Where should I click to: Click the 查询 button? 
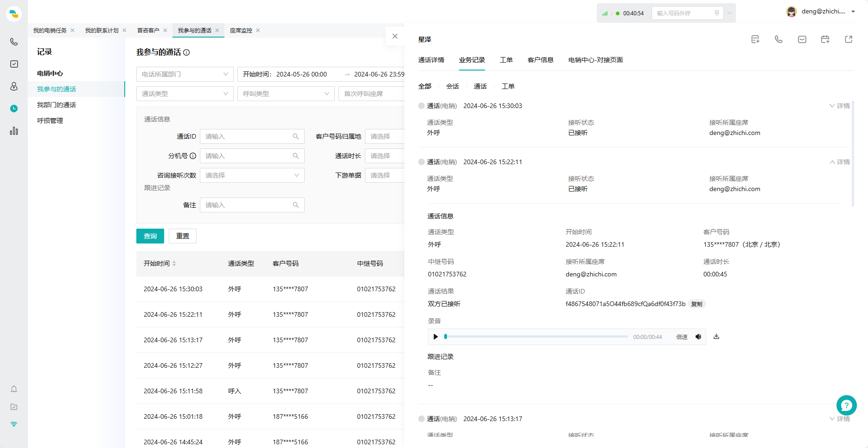tap(150, 236)
